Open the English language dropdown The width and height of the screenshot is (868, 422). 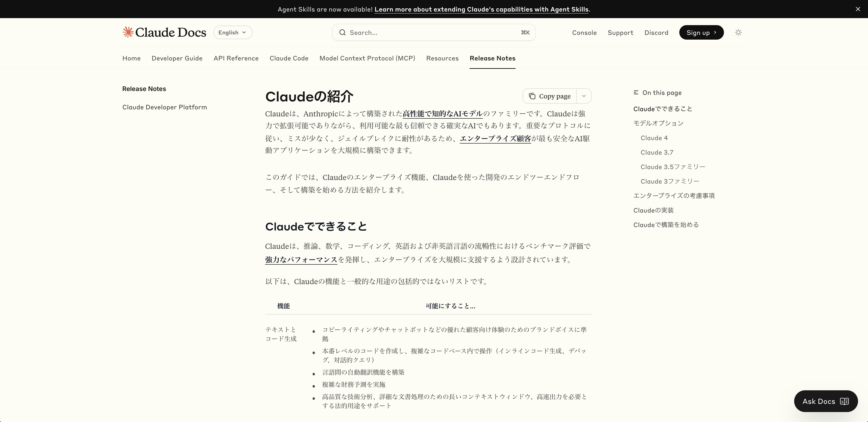click(x=232, y=33)
